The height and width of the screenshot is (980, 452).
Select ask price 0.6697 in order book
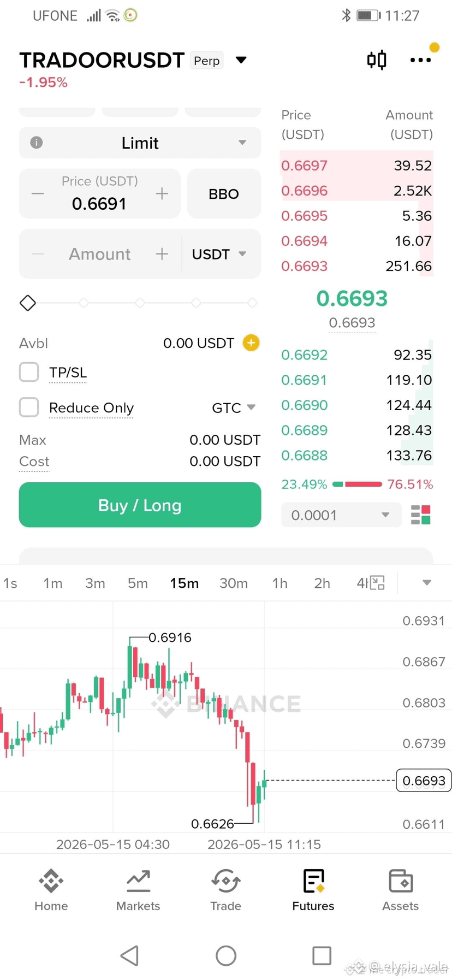tap(304, 166)
